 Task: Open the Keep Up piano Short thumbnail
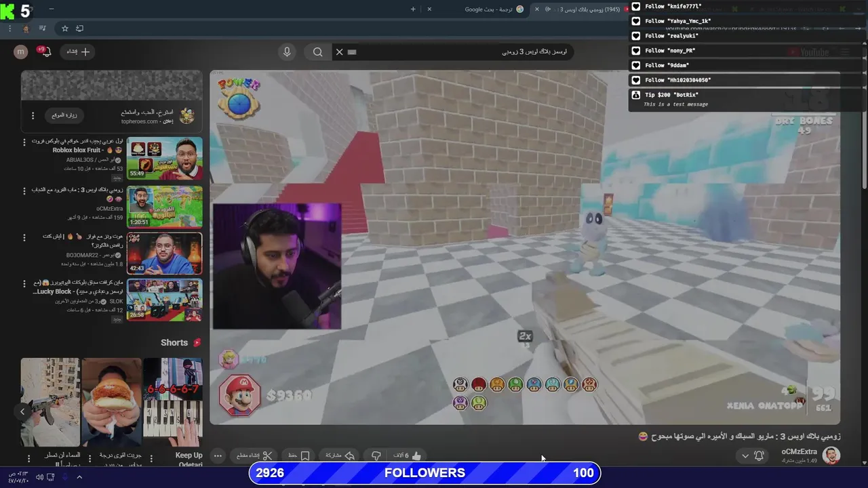pos(173,402)
